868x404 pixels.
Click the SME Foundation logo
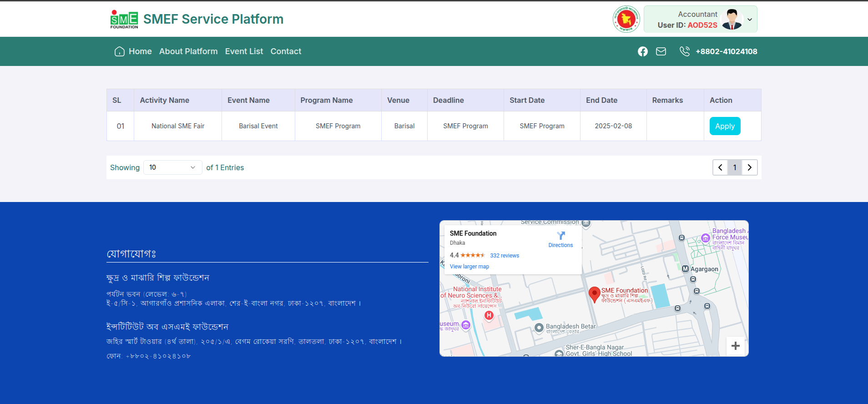(124, 19)
